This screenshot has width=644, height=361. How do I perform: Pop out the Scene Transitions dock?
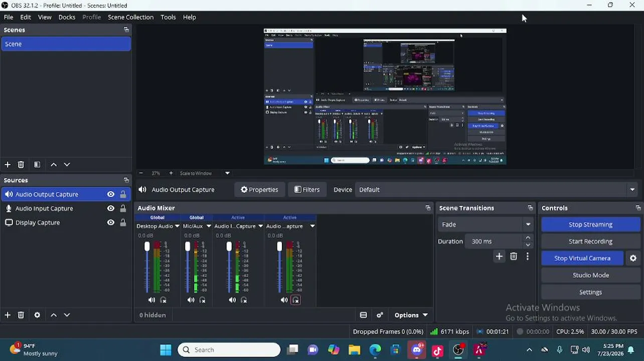(530, 208)
